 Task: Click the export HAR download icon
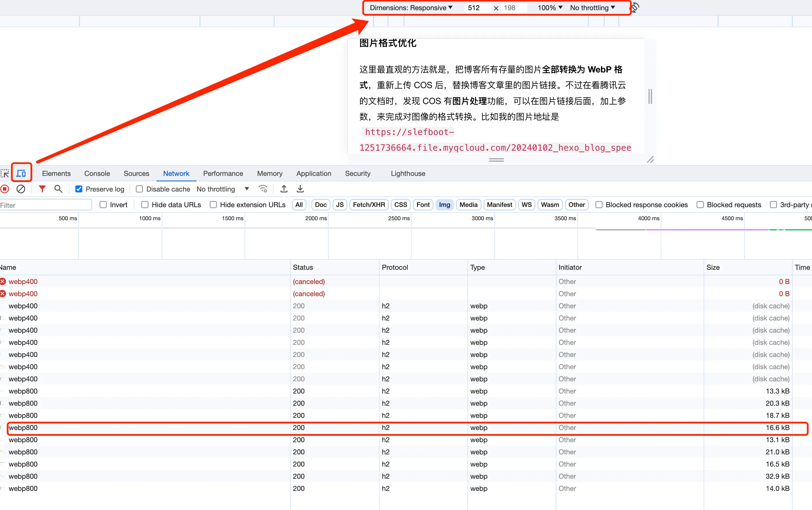[x=300, y=189]
